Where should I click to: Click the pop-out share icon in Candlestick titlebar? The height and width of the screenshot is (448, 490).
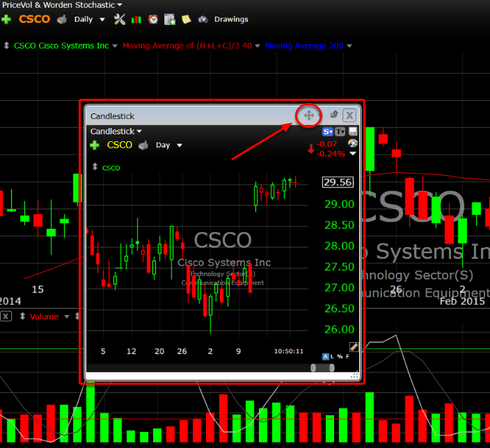[x=334, y=114]
